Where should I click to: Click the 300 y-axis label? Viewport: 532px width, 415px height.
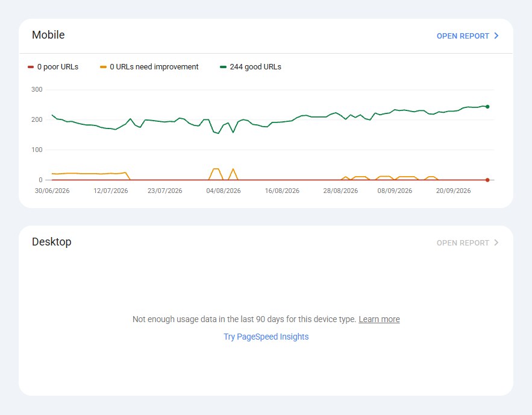pos(37,90)
